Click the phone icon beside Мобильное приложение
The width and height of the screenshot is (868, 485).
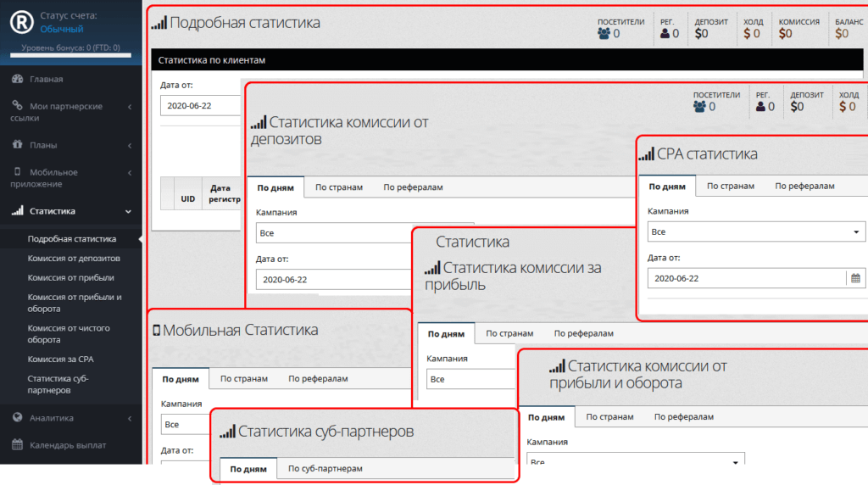[18, 171]
